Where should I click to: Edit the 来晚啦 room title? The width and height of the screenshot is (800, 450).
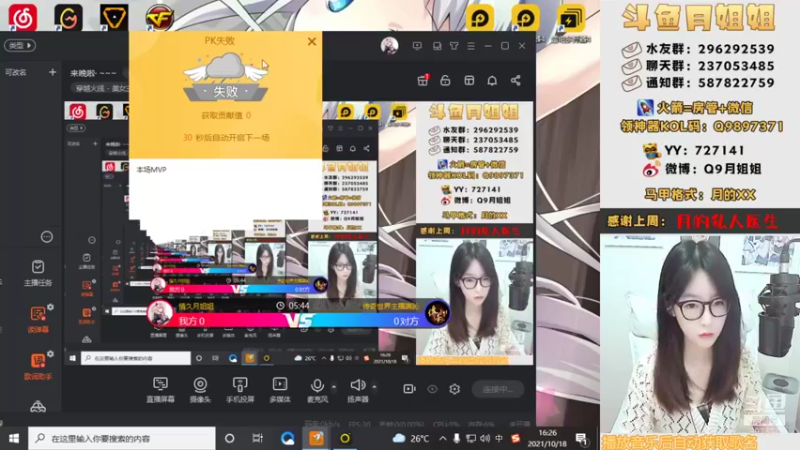[93, 73]
